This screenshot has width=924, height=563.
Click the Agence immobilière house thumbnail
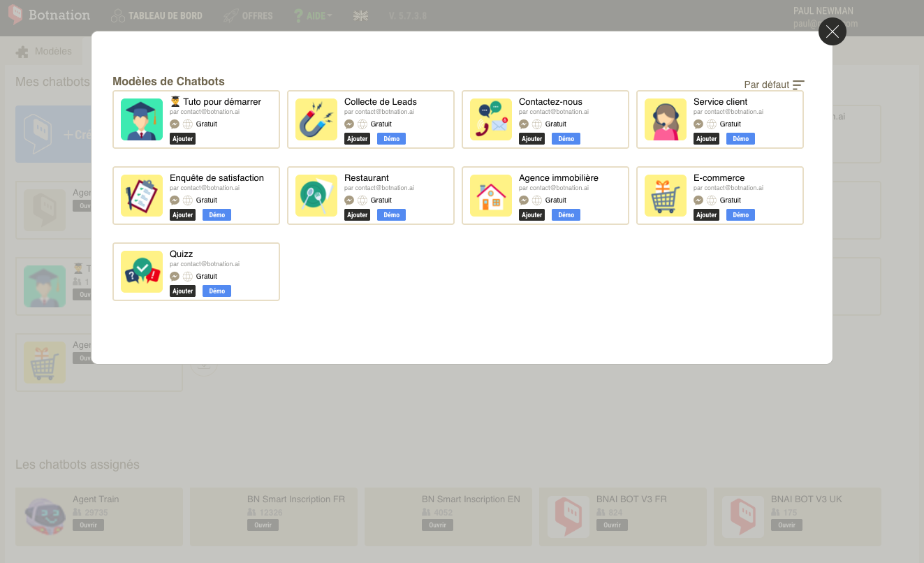pyautogui.click(x=491, y=196)
